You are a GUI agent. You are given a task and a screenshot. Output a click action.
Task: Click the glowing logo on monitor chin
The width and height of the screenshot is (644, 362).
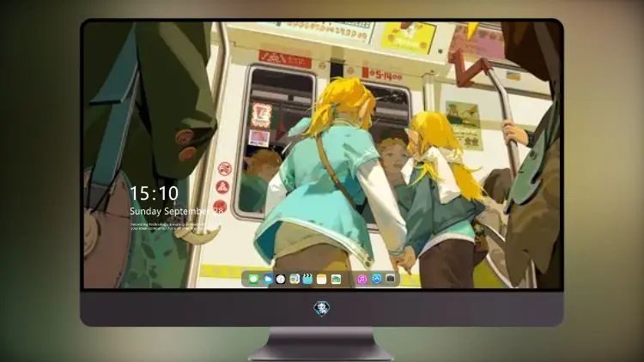click(x=322, y=308)
